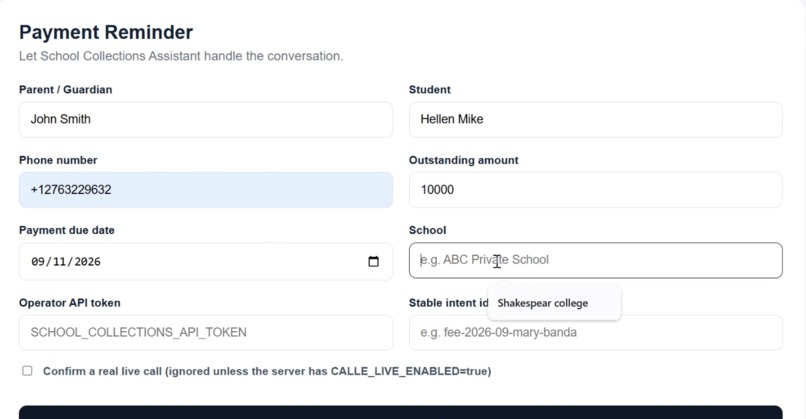The image size is (806, 419).
Task: Click the Student field with Hellen Mike
Action: (595, 119)
